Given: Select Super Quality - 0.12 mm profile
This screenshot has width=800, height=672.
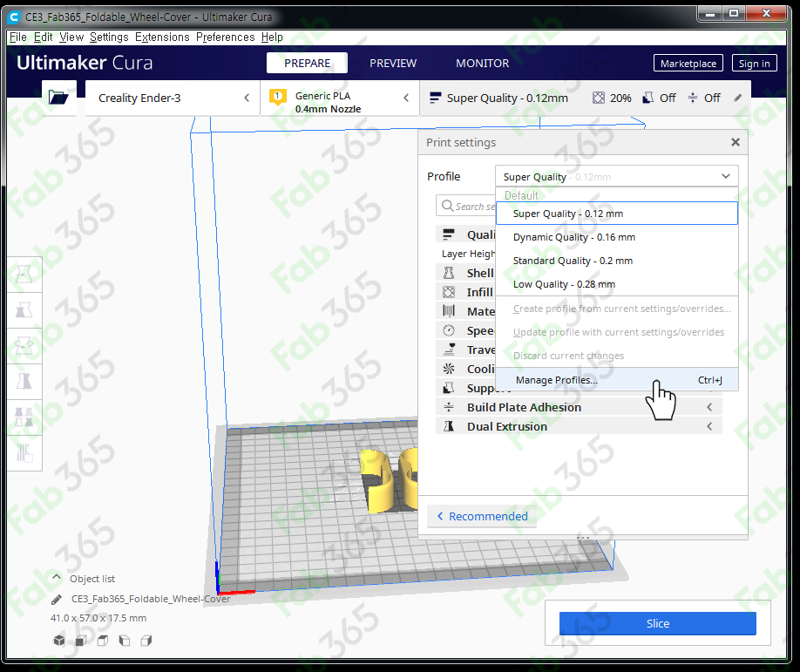Looking at the screenshot, I should tap(616, 214).
